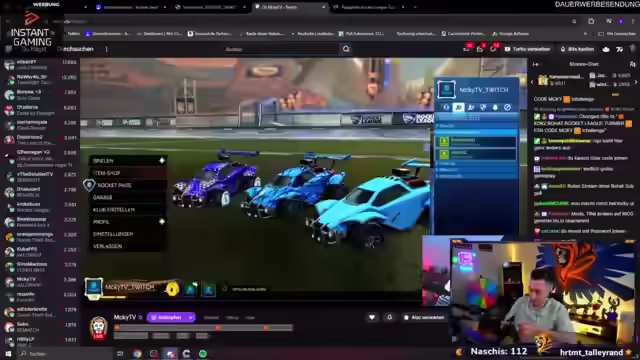Select the Durchsuchen tab in Twitch header
The height and width of the screenshot is (360, 640).
point(76,49)
